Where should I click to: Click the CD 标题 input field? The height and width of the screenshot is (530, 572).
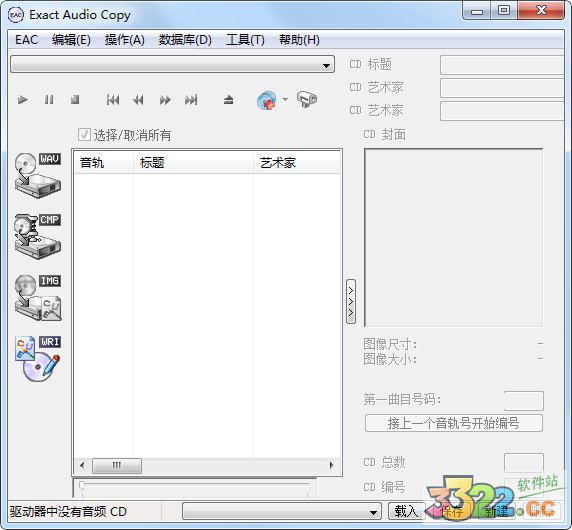click(x=503, y=65)
